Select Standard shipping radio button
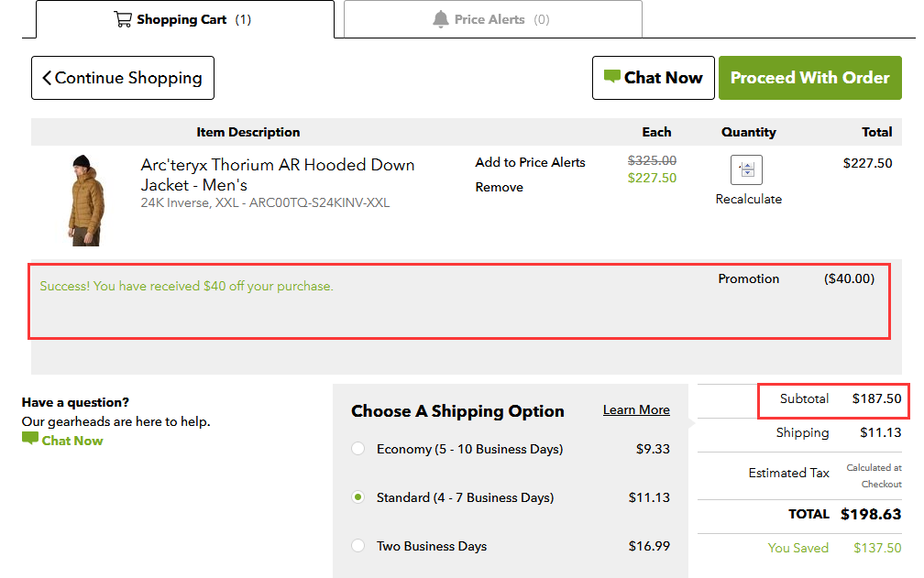Image resolution: width=924 pixels, height=578 pixels. pyautogui.click(x=358, y=497)
